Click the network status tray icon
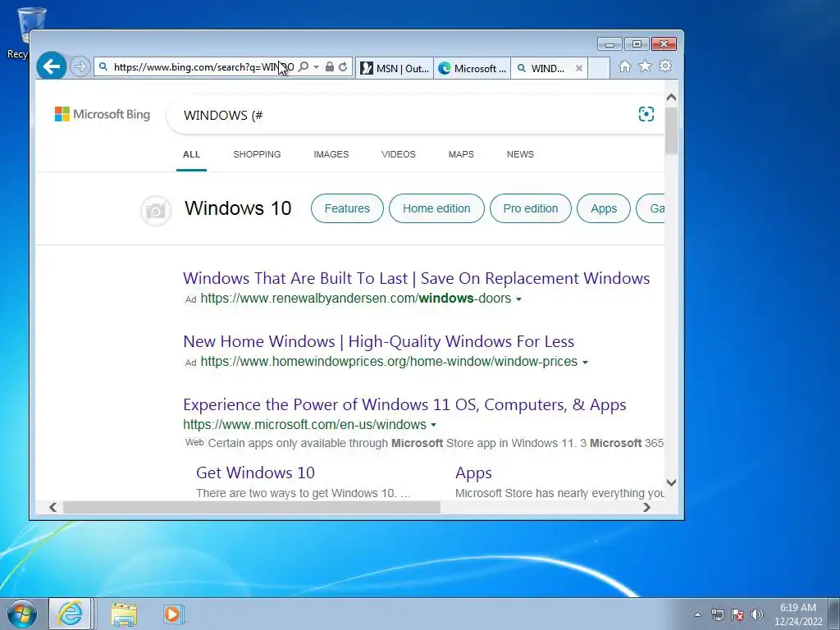The width and height of the screenshot is (840, 630). pyautogui.click(x=717, y=614)
